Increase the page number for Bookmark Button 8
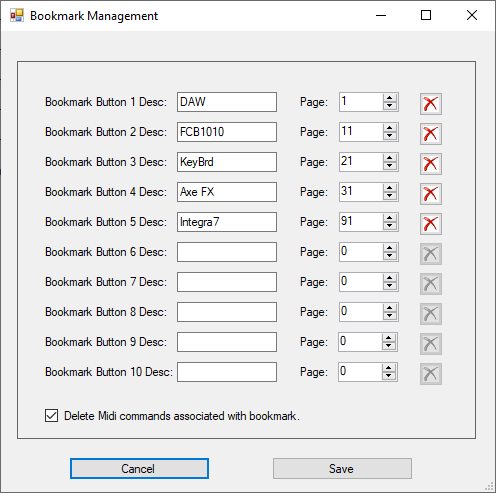 click(x=389, y=308)
